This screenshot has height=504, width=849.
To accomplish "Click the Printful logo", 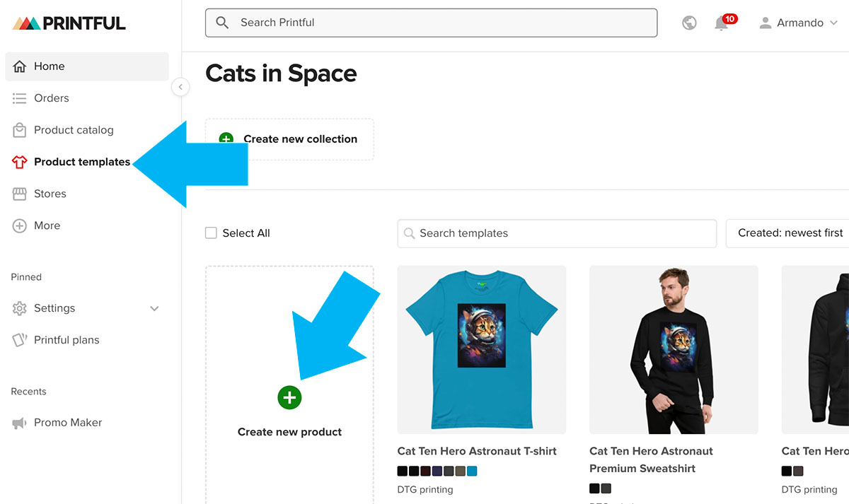I will [69, 23].
